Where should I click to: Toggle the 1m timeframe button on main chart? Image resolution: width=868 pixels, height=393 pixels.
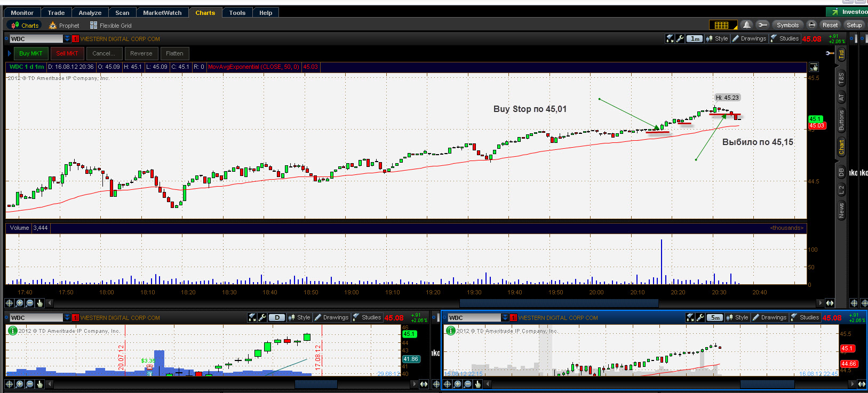point(695,38)
